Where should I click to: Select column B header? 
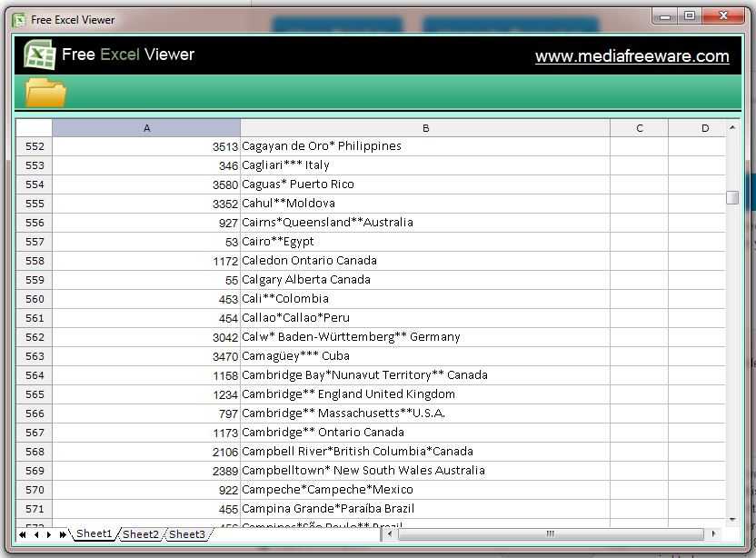tap(425, 128)
